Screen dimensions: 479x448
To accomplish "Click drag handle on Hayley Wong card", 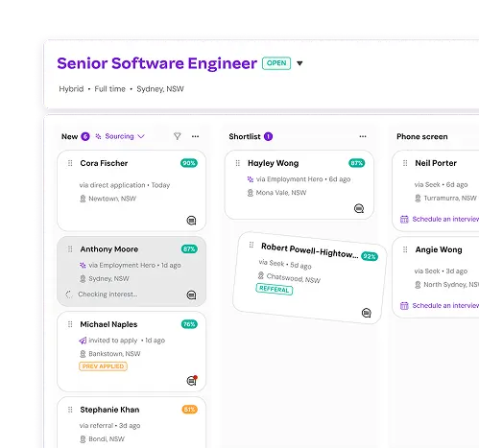I will click(x=238, y=163).
